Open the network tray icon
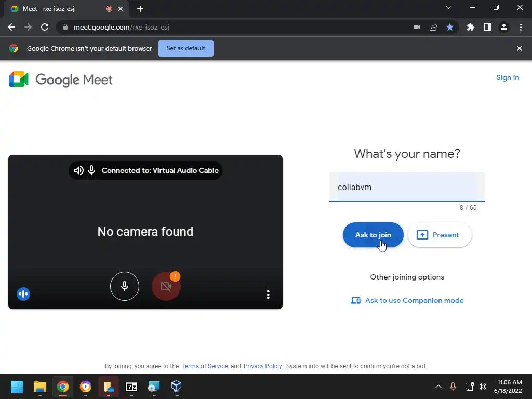The width and height of the screenshot is (532, 399). (x=469, y=387)
